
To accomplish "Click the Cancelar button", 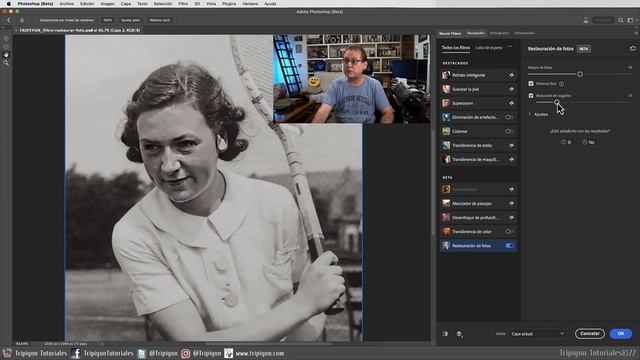I will 589,333.
